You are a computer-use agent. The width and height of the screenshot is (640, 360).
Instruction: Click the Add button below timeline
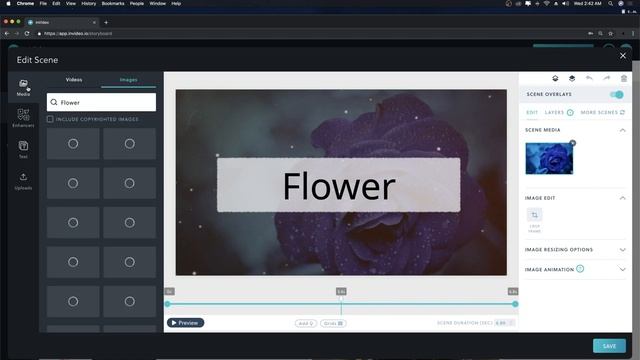306,323
